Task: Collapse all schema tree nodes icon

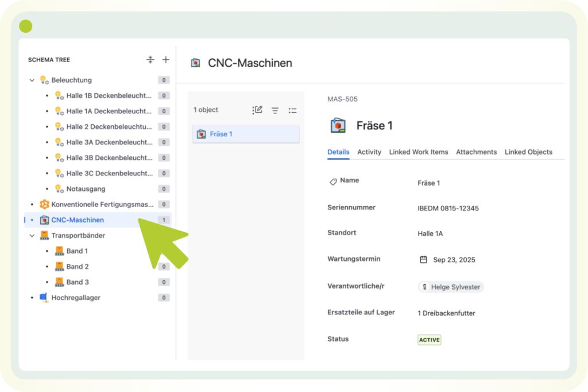Action: pyautogui.click(x=150, y=60)
